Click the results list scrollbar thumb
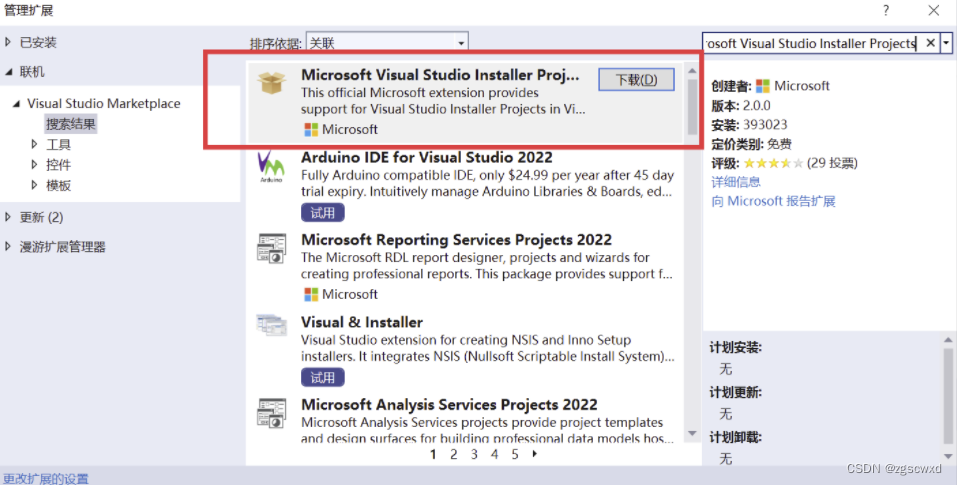The width and height of the screenshot is (957, 485). (x=692, y=107)
